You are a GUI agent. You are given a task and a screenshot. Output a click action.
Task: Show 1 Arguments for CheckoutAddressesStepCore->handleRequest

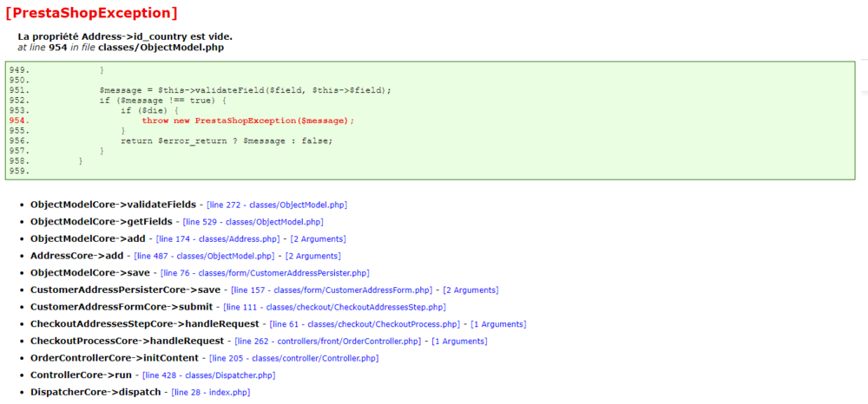(499, 324)
